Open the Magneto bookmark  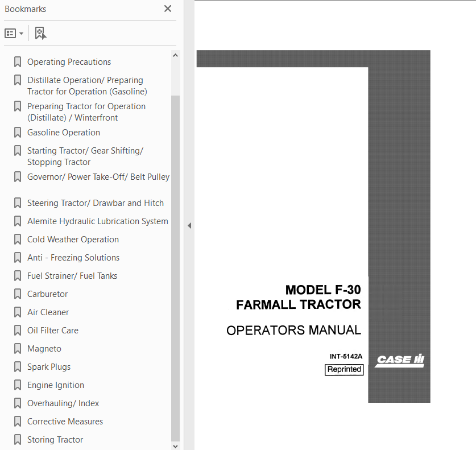click(x=44, y=349)
